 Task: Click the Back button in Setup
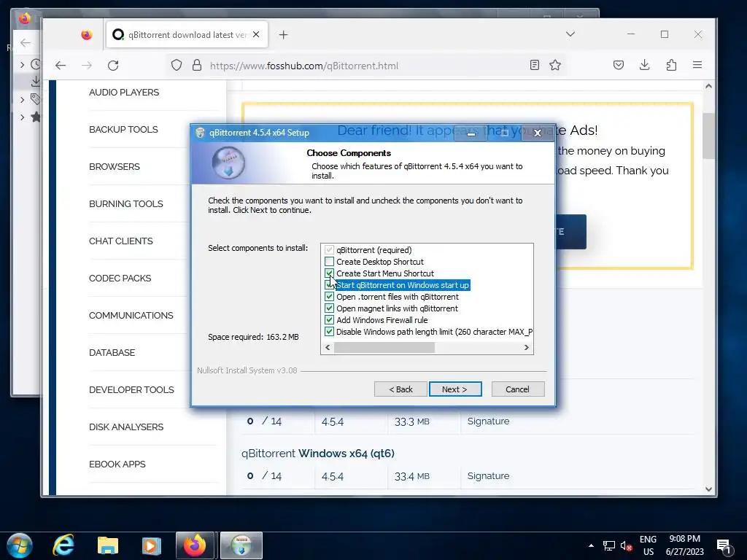400,389
